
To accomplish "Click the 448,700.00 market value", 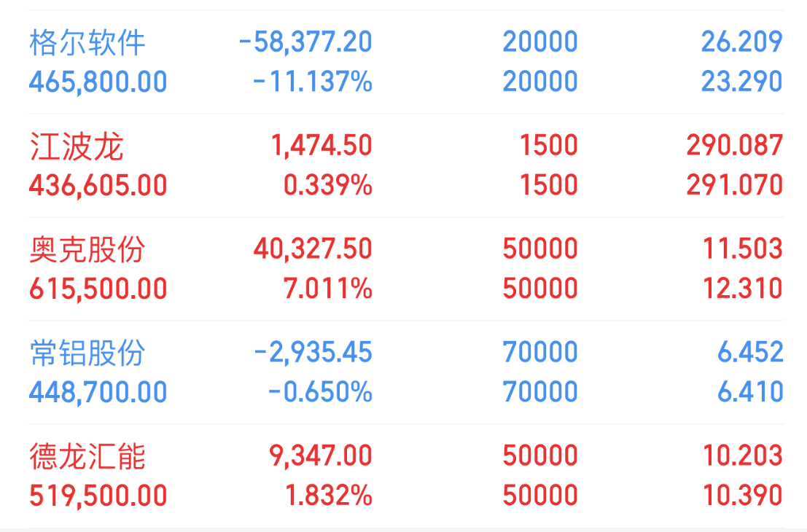I will tap(98, 392).
